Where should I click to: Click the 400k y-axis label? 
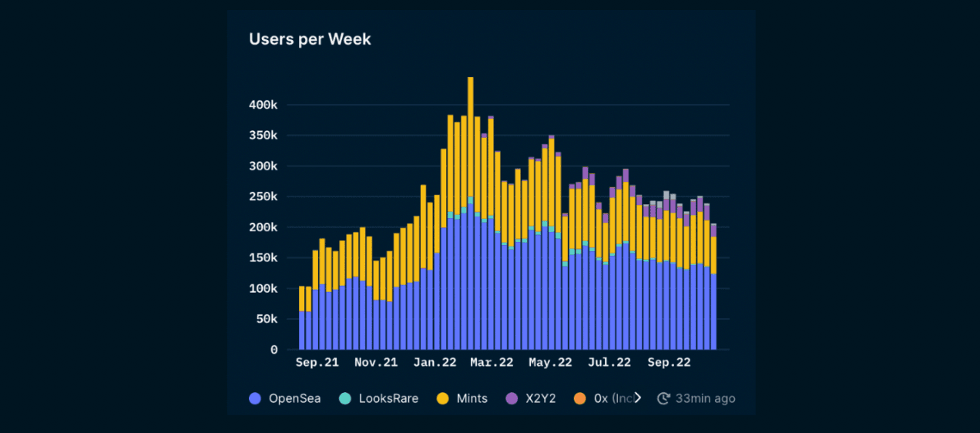pyautogui.click(x=263, y=105)
